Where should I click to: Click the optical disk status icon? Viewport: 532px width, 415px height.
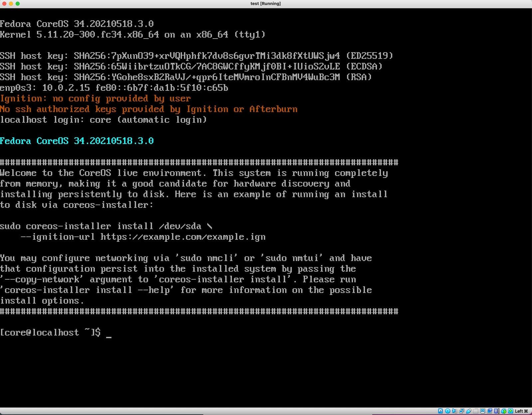tap(447, 411)
